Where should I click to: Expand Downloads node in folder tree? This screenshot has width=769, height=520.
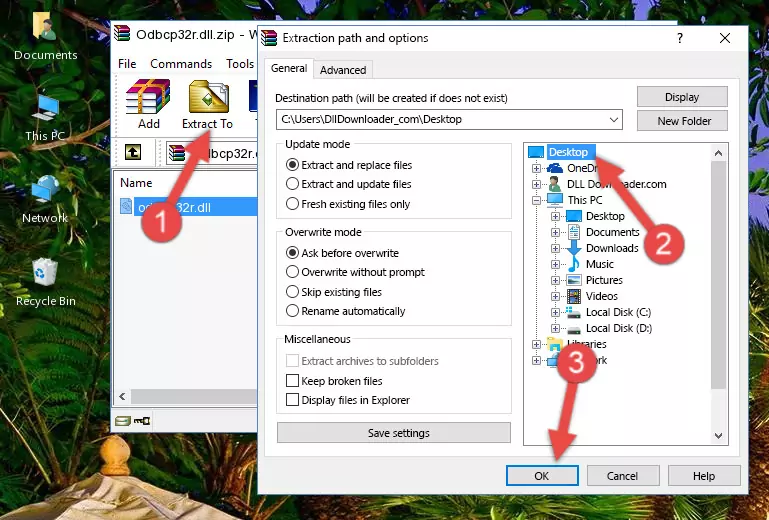[555, 248]
